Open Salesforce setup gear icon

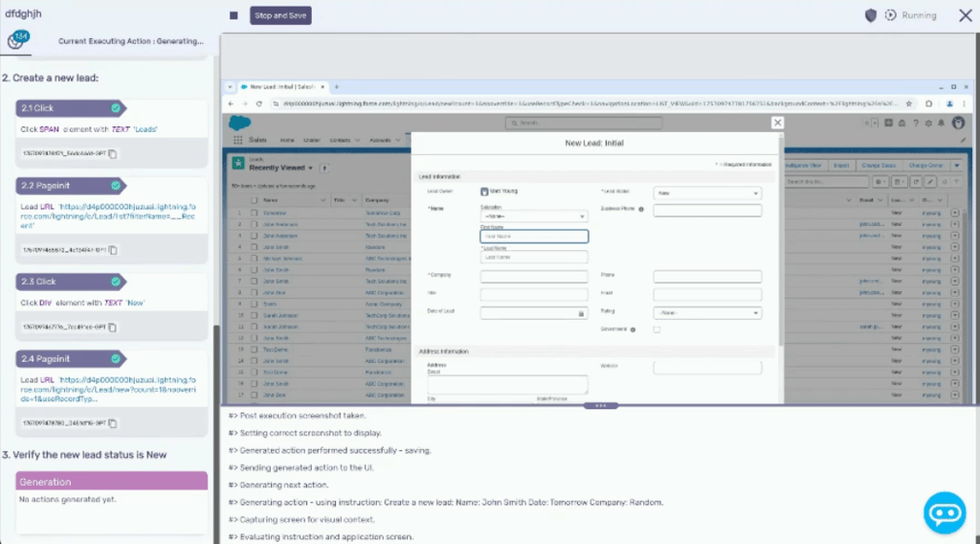928,124
